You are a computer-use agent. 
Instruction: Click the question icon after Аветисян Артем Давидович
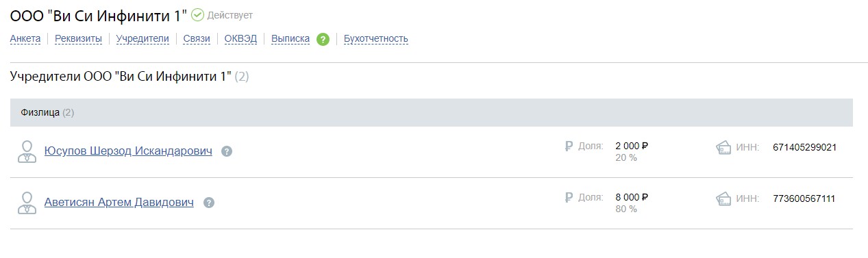point(209,203)
